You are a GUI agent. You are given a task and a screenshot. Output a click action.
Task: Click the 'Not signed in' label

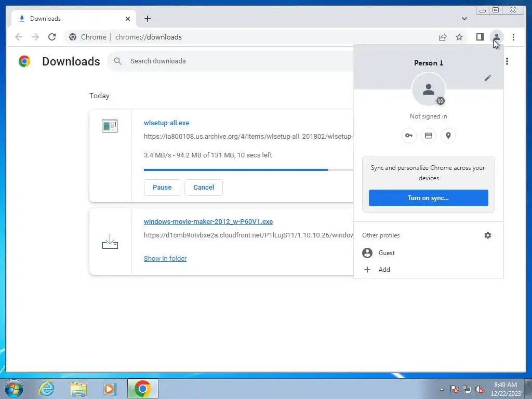[428, 116]
